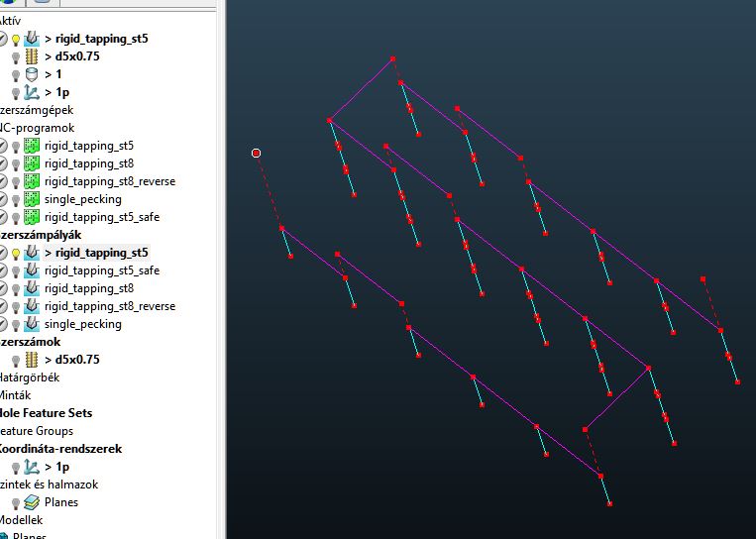Select '> d5x0.75' label under Szerszámok
The width and height of the screenshot is (756, 539).
coord(72,360)
